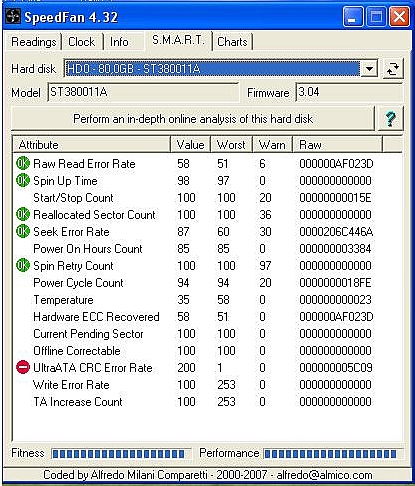The width and height of the screenshot is (415, 486).
Task: Click OK icon beside Spin Retry Count
Action: click(23, 265)
